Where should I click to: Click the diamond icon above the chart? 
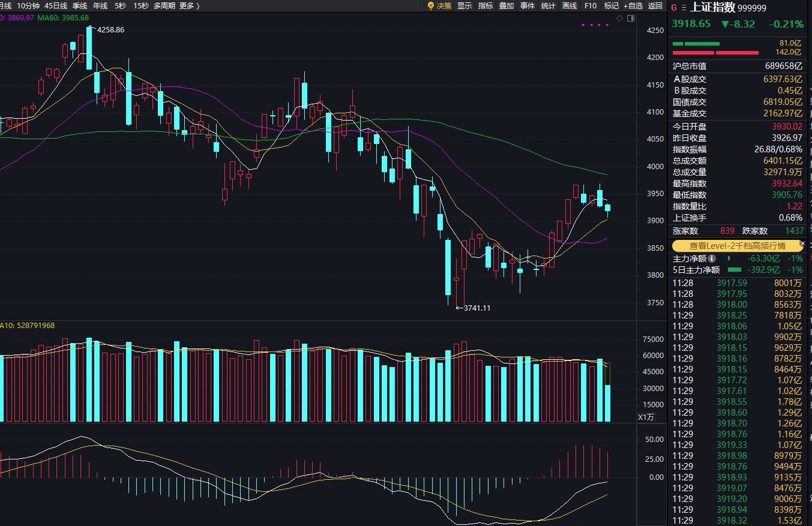[x=620, y=19]
